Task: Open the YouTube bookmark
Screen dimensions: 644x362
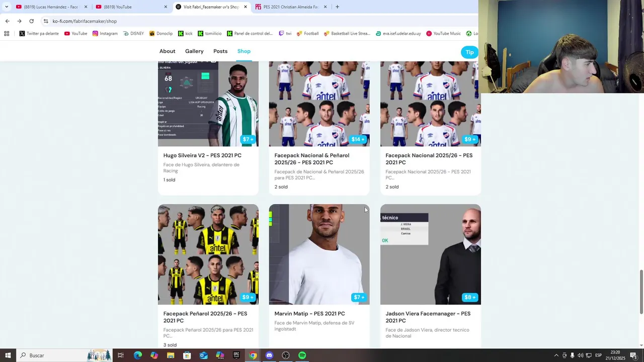Action: tap(75, 34)
